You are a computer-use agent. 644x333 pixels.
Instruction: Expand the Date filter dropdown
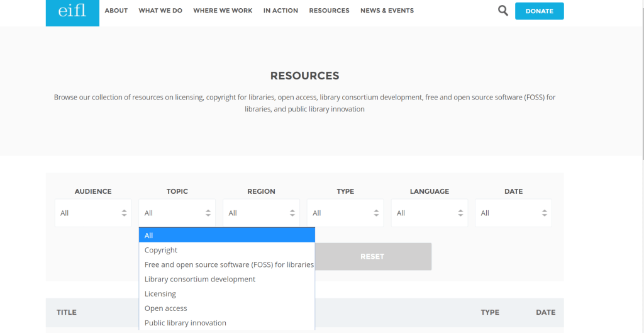[x=513, y=213]
